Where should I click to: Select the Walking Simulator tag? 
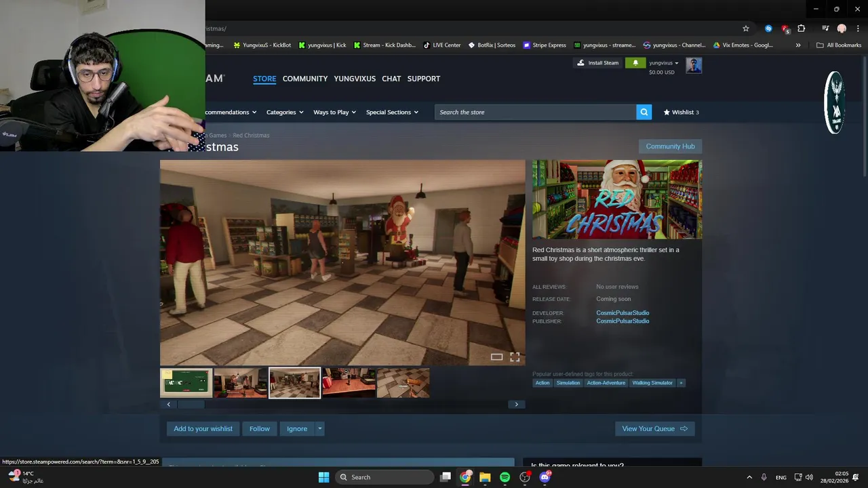pyautogui.click(x=652, y=383)
